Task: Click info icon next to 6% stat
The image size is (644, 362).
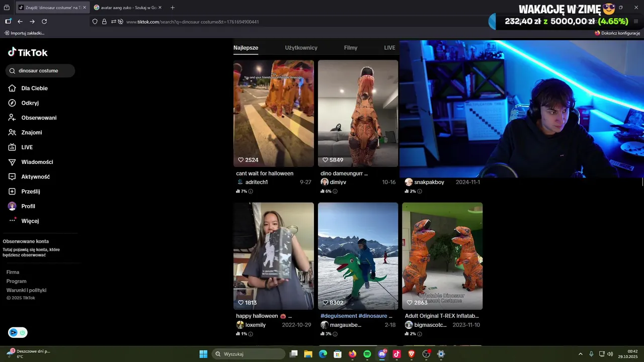Action: (x=335, y=192)
